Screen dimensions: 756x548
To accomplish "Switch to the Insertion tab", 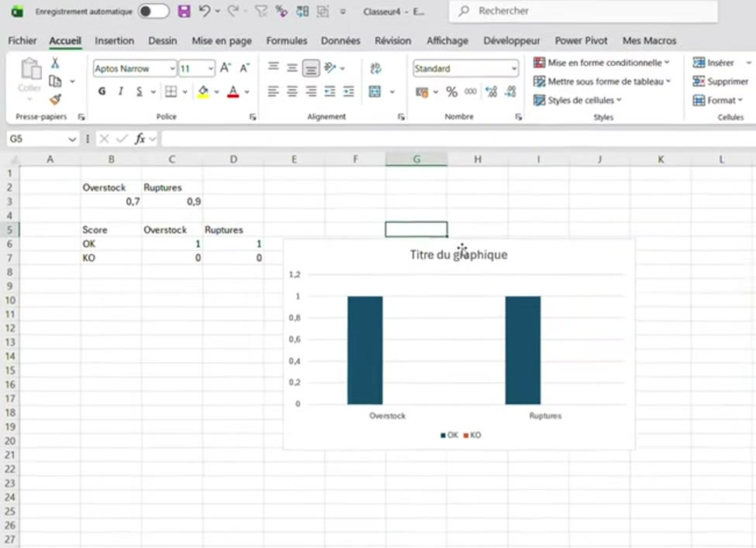I will [114, 40].
